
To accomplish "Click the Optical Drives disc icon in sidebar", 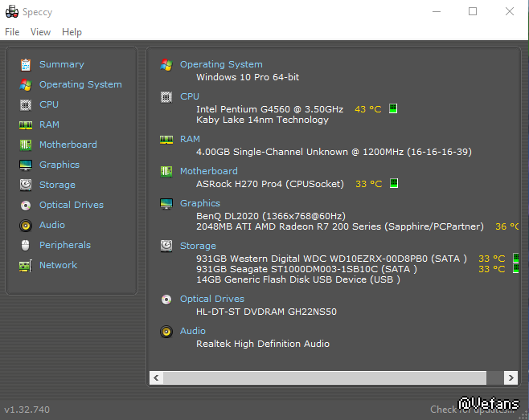I will click(25, 205).
